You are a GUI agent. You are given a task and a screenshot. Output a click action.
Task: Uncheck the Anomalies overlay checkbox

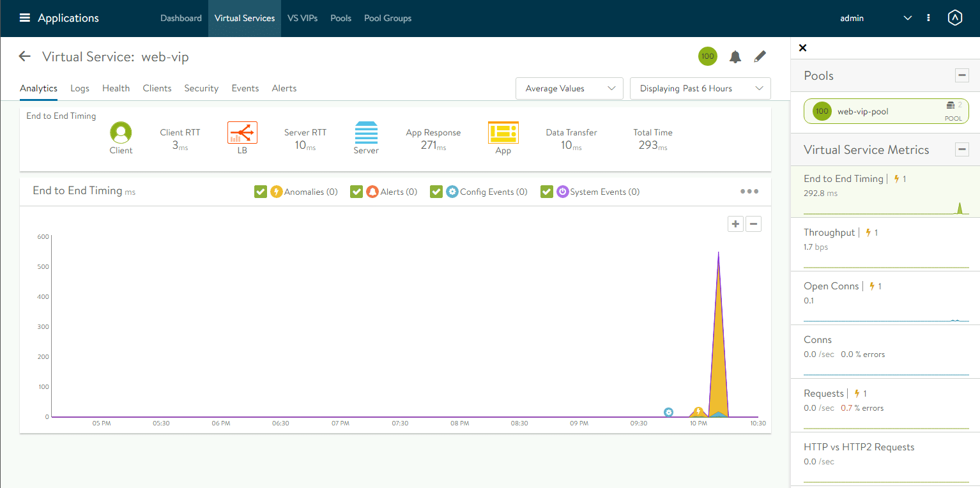point(261,191)
